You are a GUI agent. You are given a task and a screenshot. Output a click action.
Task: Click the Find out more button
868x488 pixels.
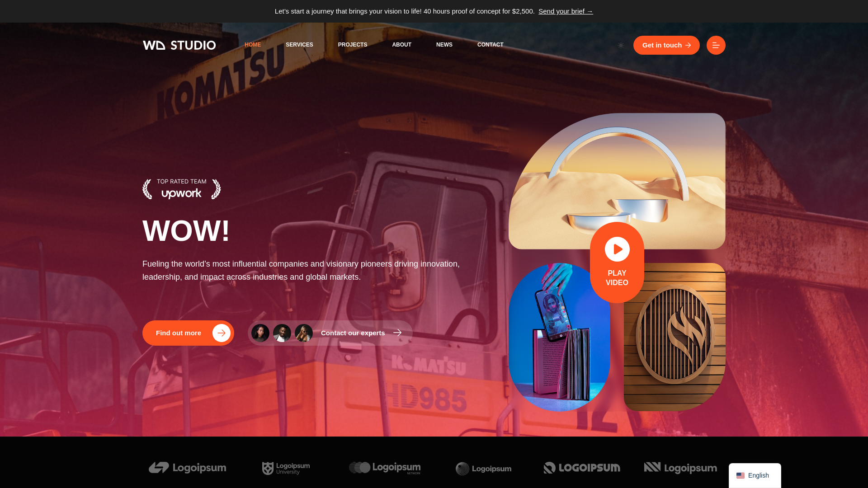[188, 333]
